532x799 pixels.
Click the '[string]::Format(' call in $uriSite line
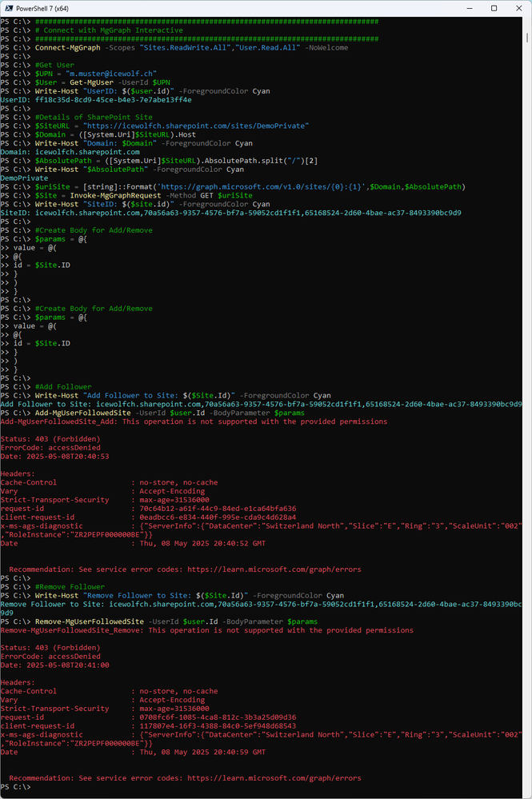pos(120,187)
